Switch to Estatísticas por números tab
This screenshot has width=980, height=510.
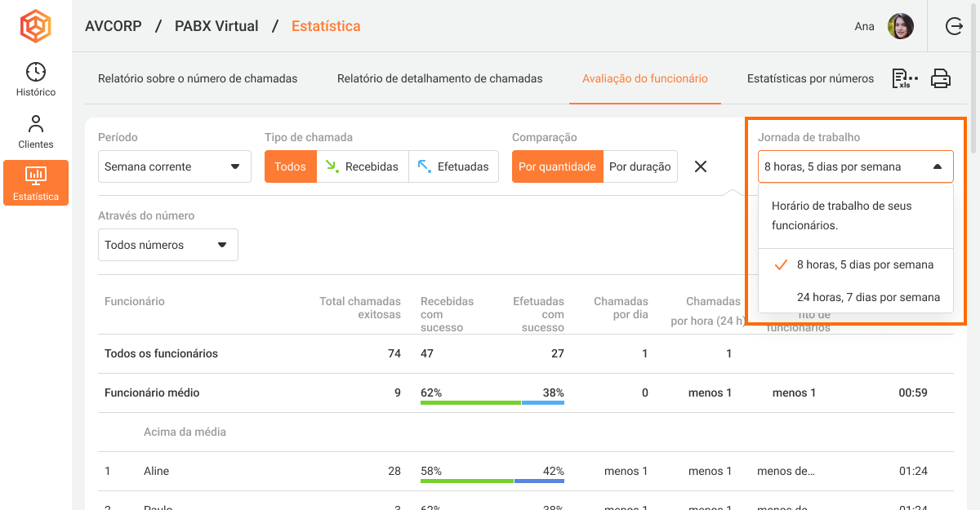point(810,79)
